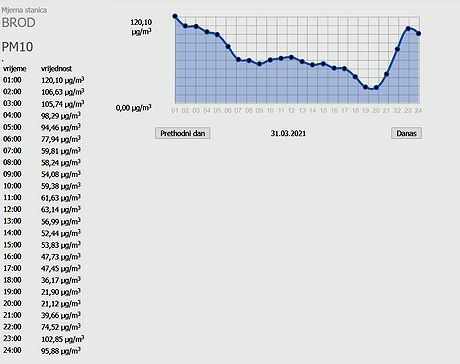This screenshot has width=460, height=364.
Task: Select the lowest chart point at hour 20
Action: [376, 88]
